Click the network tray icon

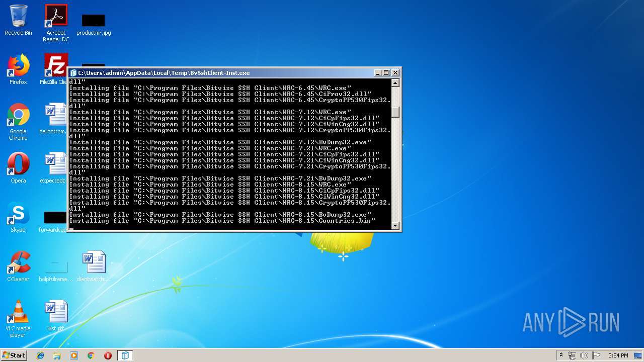(572, 355)
